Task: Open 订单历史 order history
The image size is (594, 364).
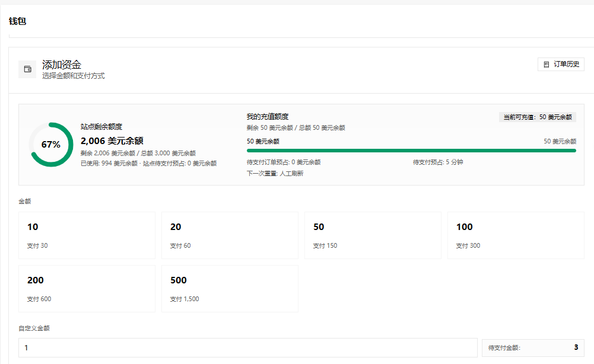Action: point(561,65)
